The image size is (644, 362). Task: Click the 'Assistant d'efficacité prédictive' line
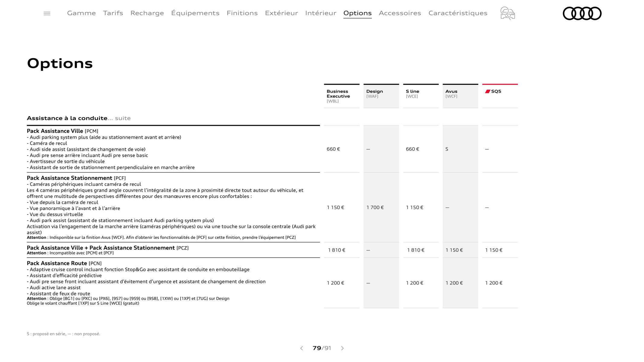click(x=64, y=276)
